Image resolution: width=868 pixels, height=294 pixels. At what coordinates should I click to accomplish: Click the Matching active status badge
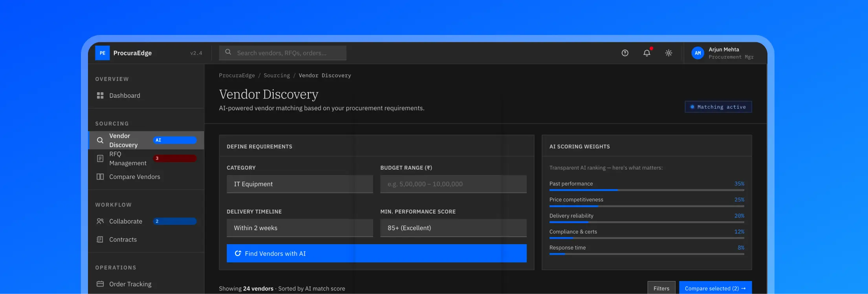pos(718,107)
